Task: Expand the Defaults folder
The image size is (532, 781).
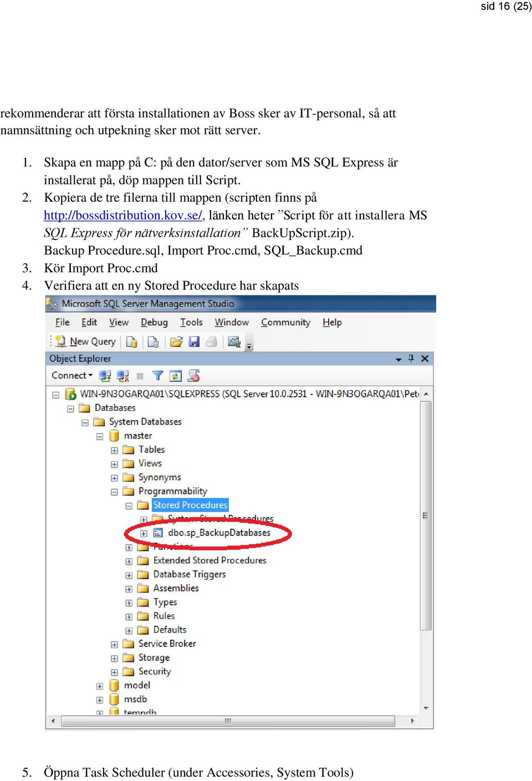Action: pyautogui.click(x=129, y=630)
